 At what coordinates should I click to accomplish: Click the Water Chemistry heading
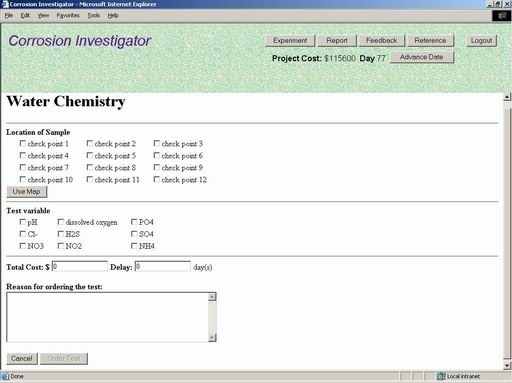[x=66, y=101]
